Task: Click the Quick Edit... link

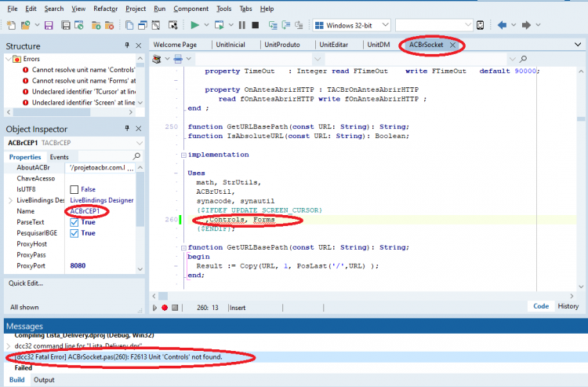Action: tap(26, 283)
